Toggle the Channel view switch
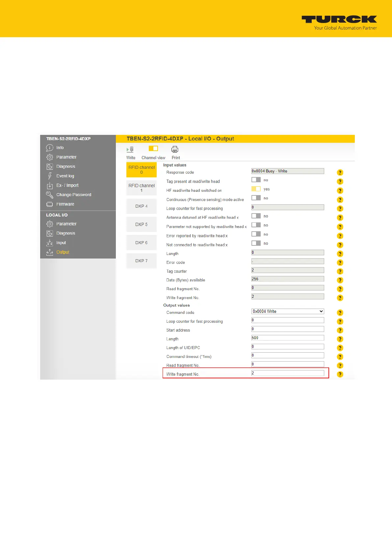This screenshot has height=554, width=392. (153, 148)
